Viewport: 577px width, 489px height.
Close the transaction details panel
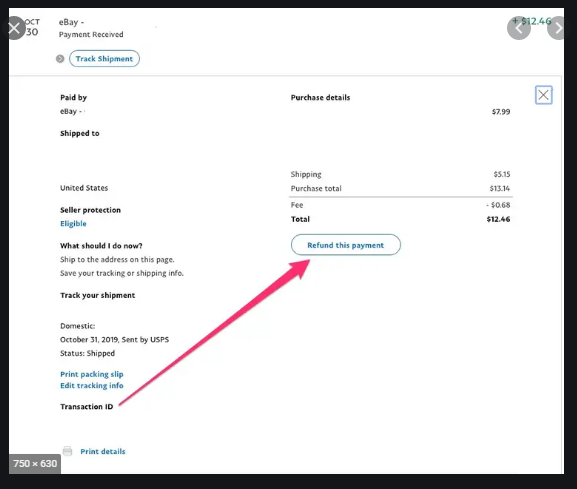tap(544, 95)
